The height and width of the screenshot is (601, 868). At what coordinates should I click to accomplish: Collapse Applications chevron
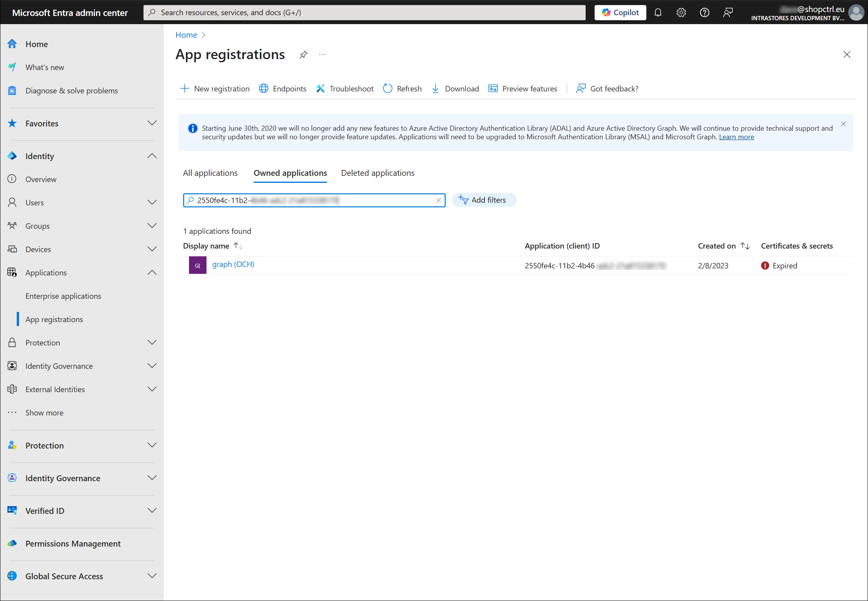pyautogui.click(x=152, y=272)
